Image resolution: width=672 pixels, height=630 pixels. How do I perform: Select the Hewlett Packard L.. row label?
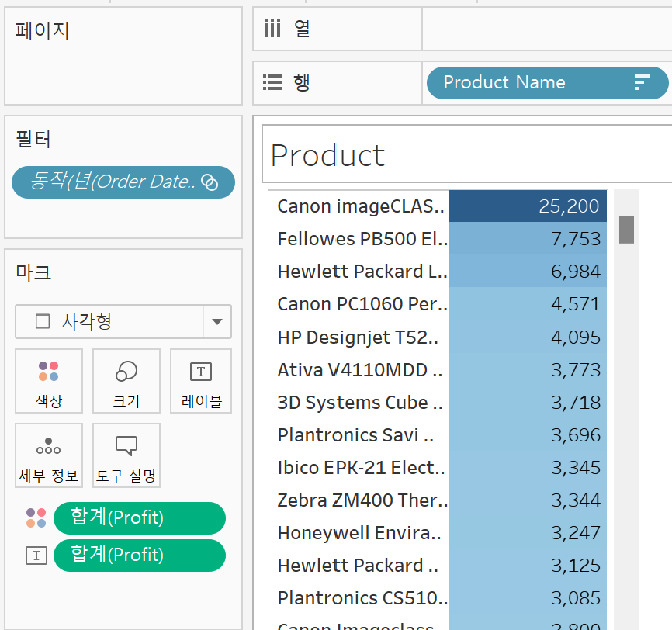click(x=362, y=272)
